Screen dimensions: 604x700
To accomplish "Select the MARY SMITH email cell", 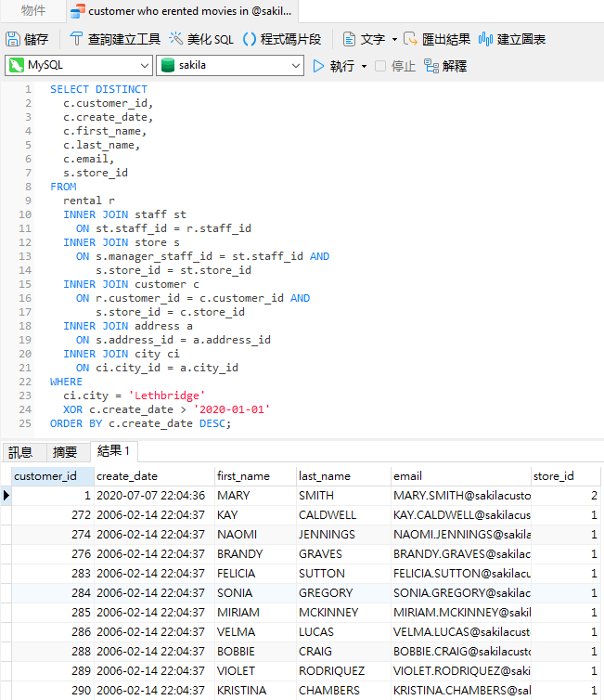I will [x=460, y=496].
